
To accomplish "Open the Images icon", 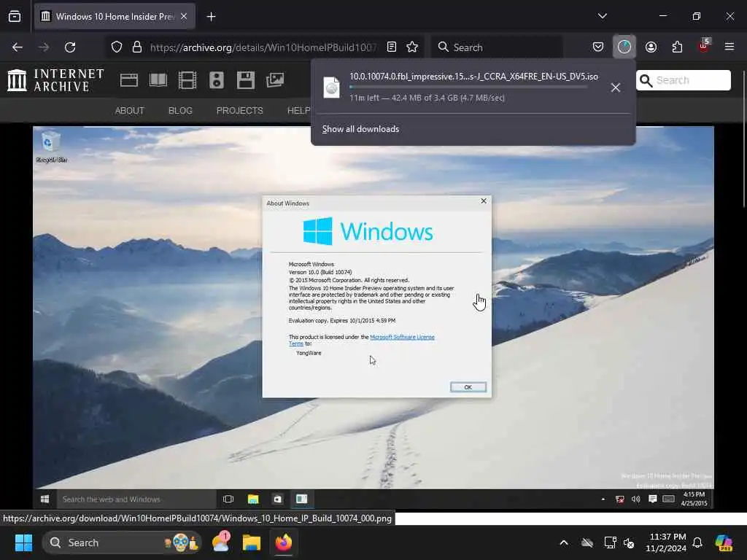I will pos(275,80).
